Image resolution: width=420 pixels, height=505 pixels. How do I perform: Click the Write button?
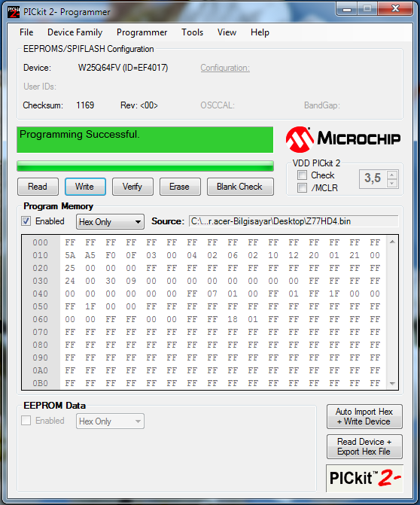[x=85, y=187]
